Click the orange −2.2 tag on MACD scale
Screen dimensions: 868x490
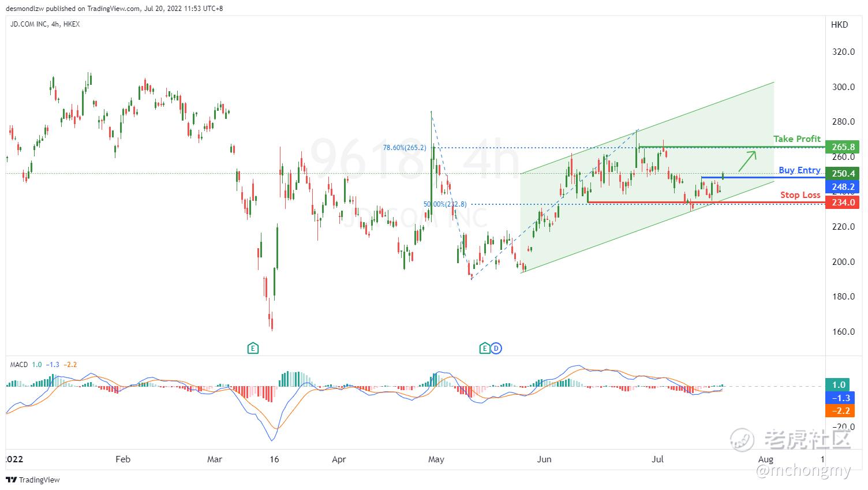coord(839,411)
